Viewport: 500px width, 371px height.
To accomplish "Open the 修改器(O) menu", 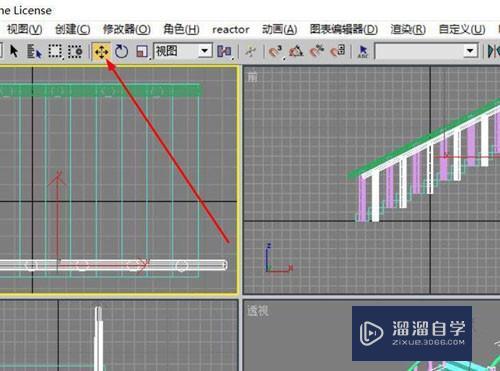I will coord(127,30).
